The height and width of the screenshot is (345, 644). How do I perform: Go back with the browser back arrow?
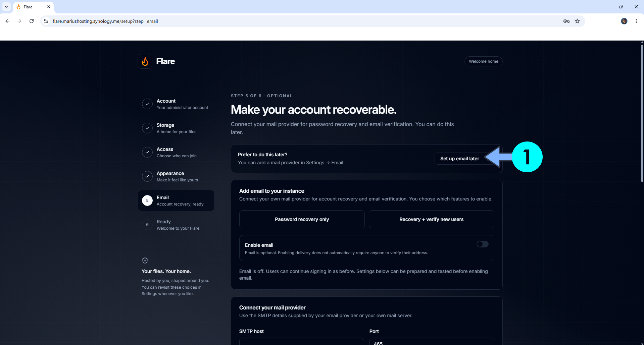click(7, 21)
